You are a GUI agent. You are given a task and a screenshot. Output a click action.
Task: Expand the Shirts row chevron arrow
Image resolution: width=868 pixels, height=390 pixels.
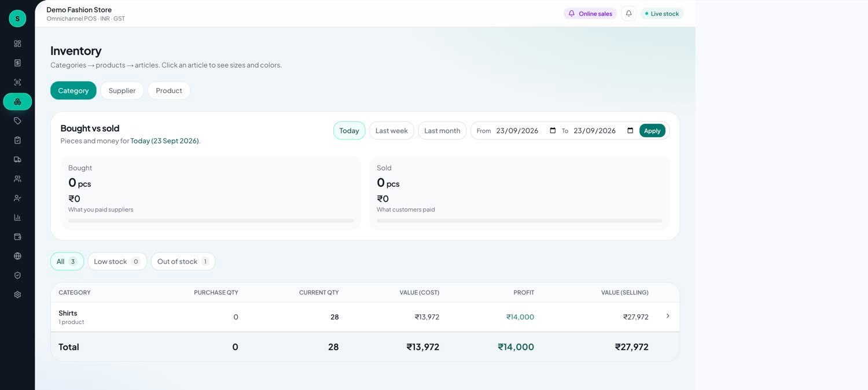(668, 316)
